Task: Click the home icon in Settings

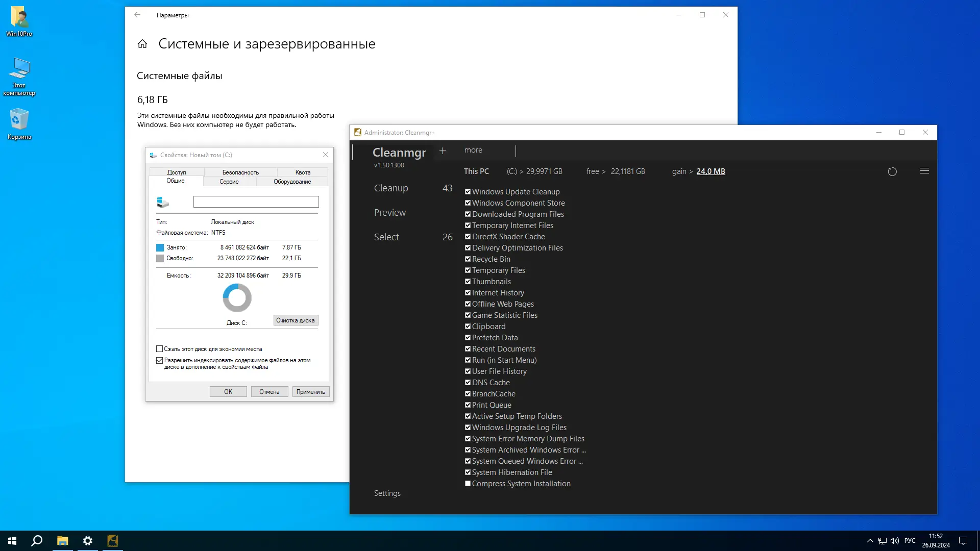Action: coord(142,44)
